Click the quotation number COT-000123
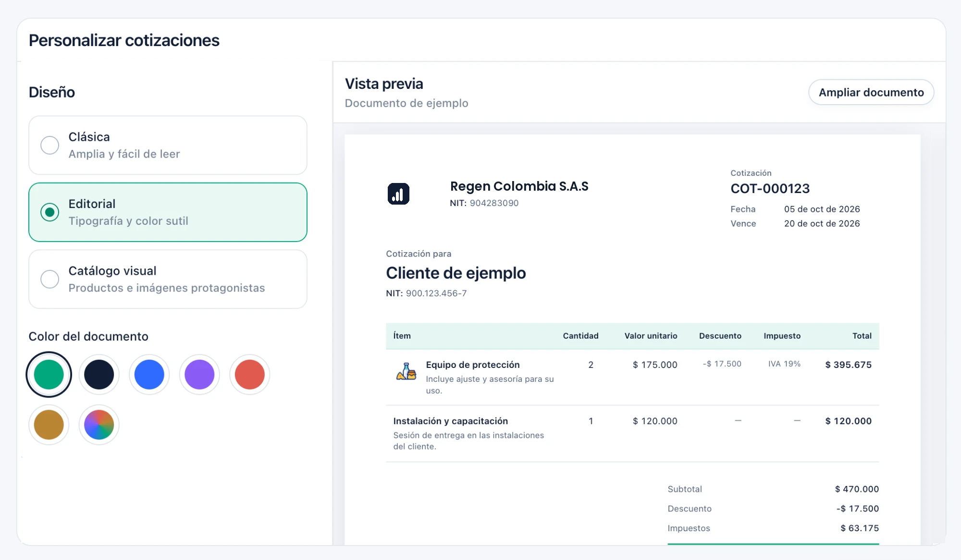The image size is (961, 560). pyautogui.click(x=770, y=188)
